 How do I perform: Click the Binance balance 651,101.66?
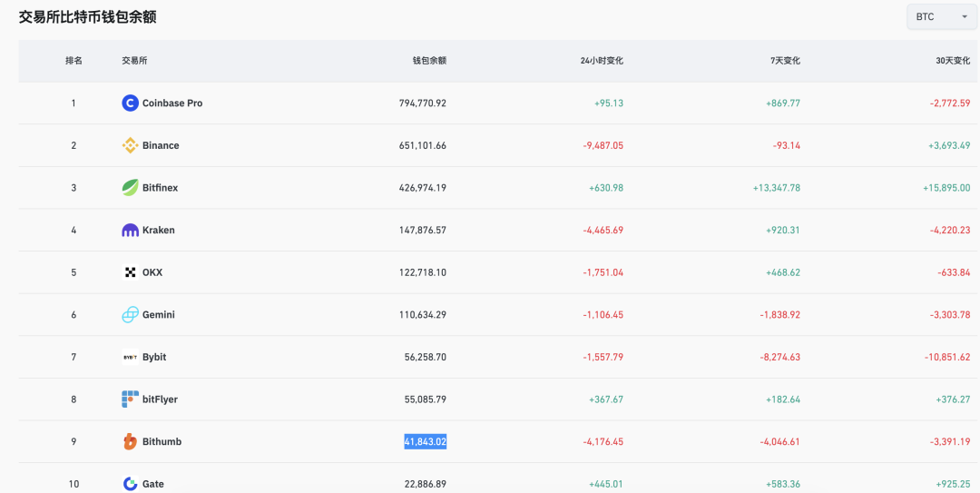tap(423, 146)
